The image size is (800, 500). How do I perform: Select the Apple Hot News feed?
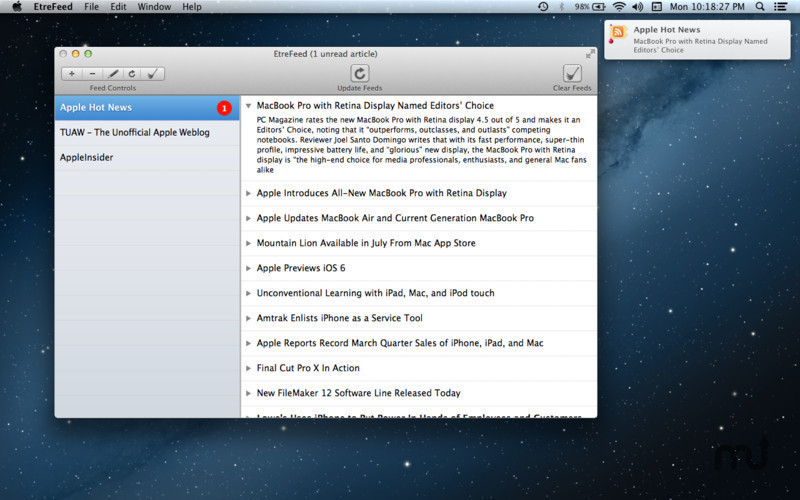coord(147,108)
